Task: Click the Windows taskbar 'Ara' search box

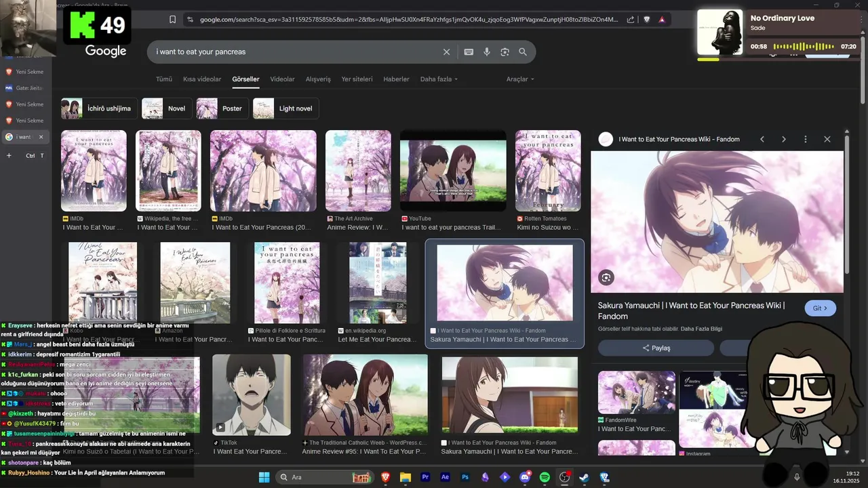Action: (x=324, y=477)
